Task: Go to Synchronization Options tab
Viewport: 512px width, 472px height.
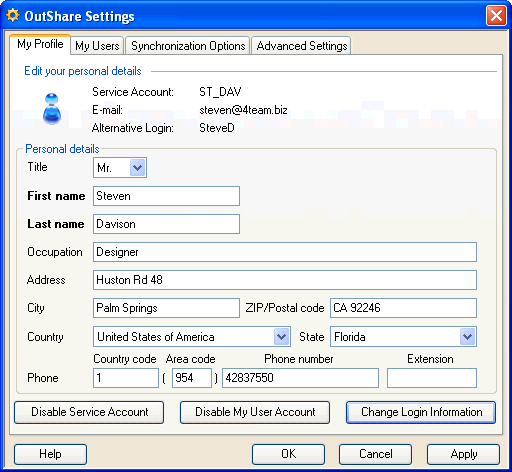Action: tap(188, 46)
